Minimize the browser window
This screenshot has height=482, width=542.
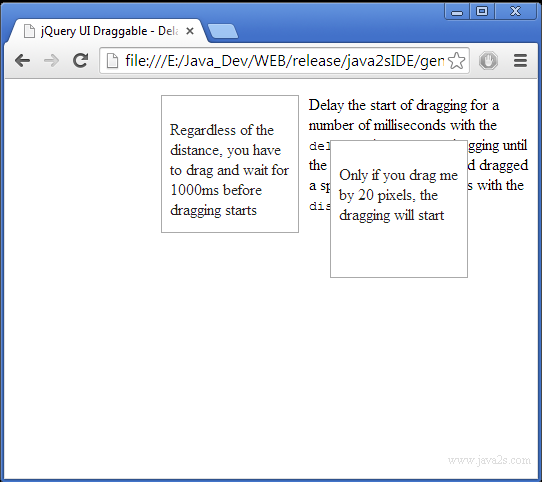457,12
